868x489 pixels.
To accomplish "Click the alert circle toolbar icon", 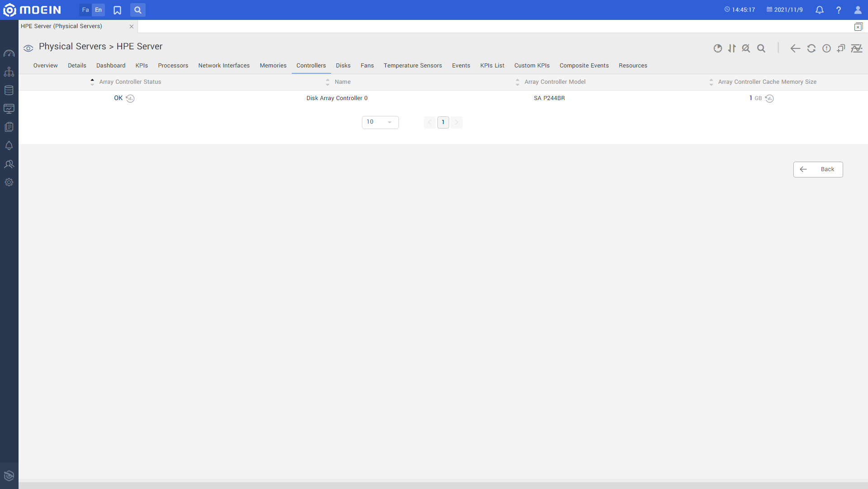I will coord(826,48).
